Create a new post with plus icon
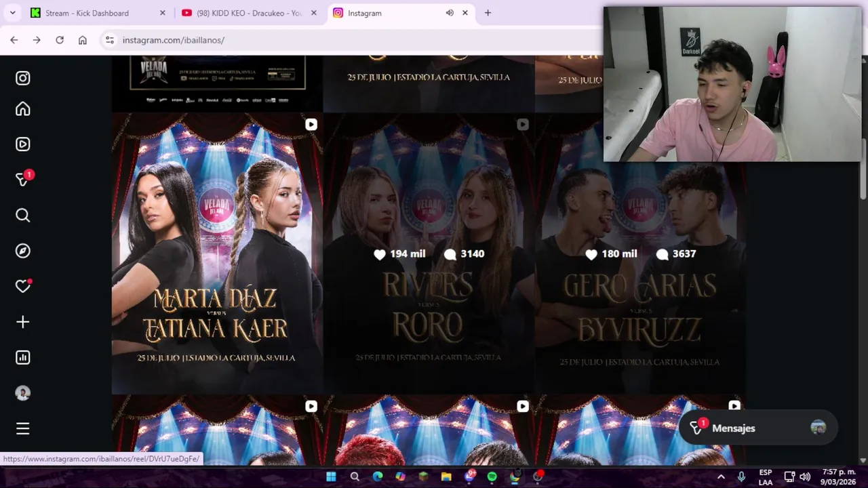 tap(23, 322)
